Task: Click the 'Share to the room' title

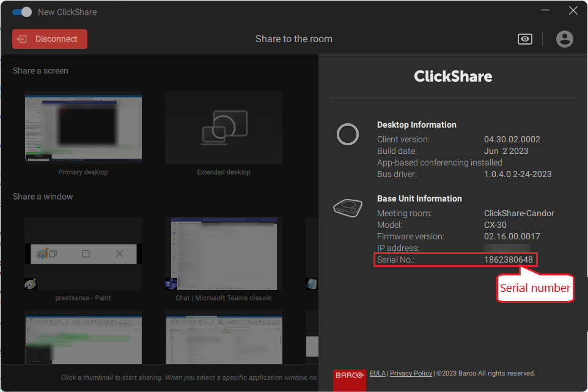Action: click(293, 39)
